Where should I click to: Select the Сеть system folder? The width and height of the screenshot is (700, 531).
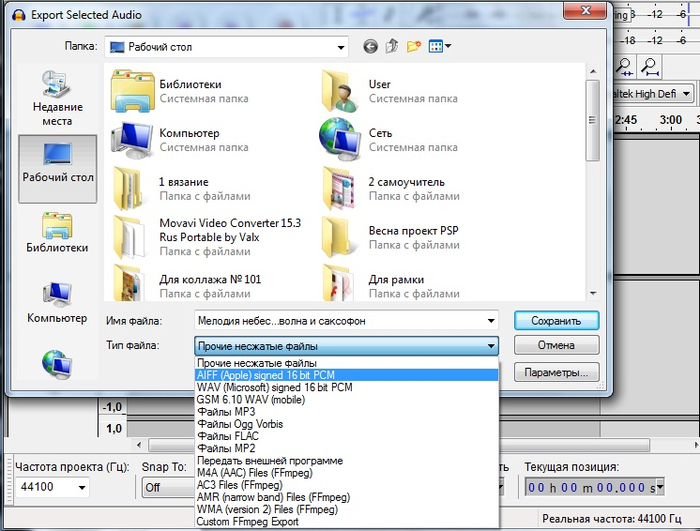point(389,140)
